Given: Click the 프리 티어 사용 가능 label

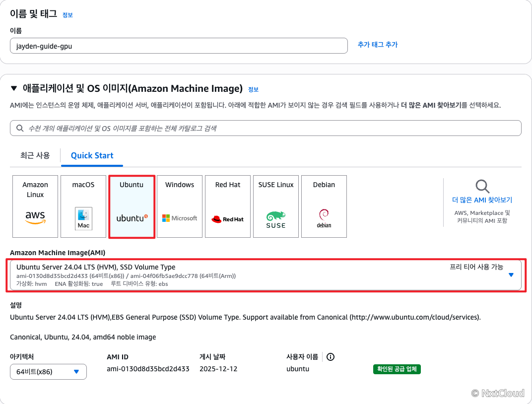Looking at the screenshot, I should (x=476, y=267).
